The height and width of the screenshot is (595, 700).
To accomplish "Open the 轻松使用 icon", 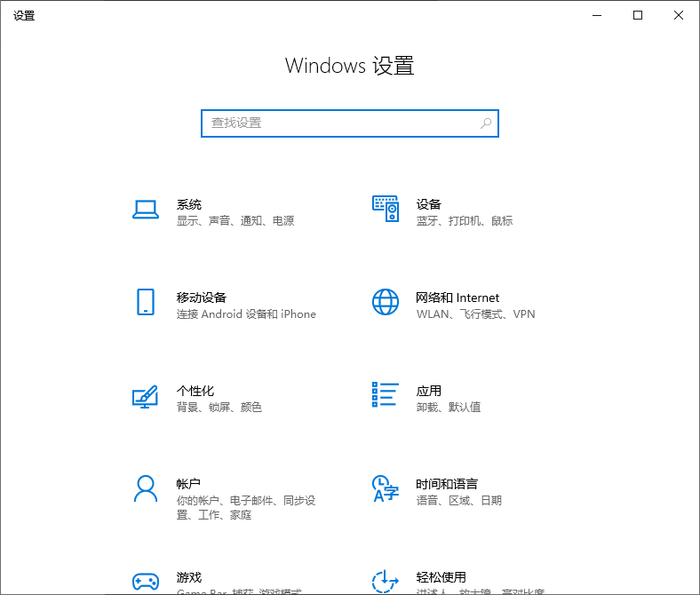I will (386, 582).
